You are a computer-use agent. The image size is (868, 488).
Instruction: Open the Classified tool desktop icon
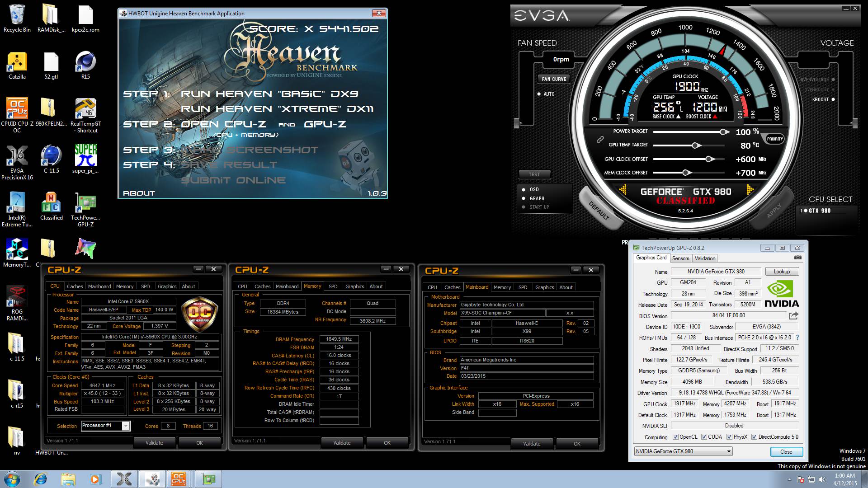(51, 206)
